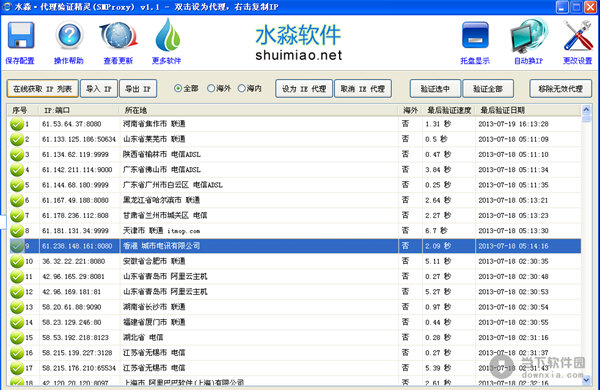The image size is (600, 390).
Task: Click location 福建省厦门市 联通
Action: coord(154,322)
